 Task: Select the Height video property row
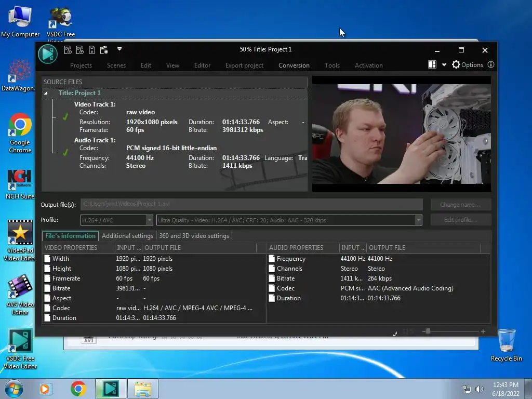pyautogui.click(x=154, y=269)
